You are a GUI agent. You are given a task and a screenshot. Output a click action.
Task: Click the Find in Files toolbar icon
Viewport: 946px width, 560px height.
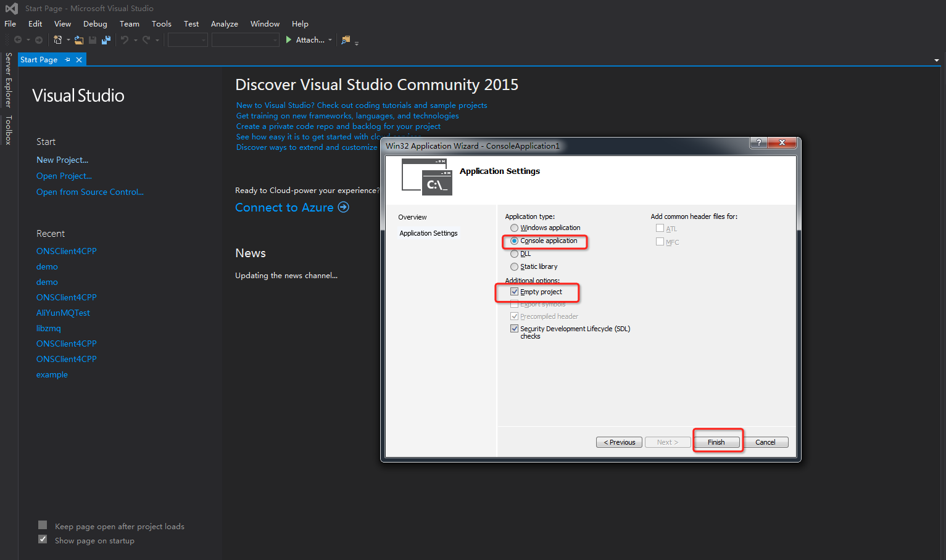(x=346, y=39)
